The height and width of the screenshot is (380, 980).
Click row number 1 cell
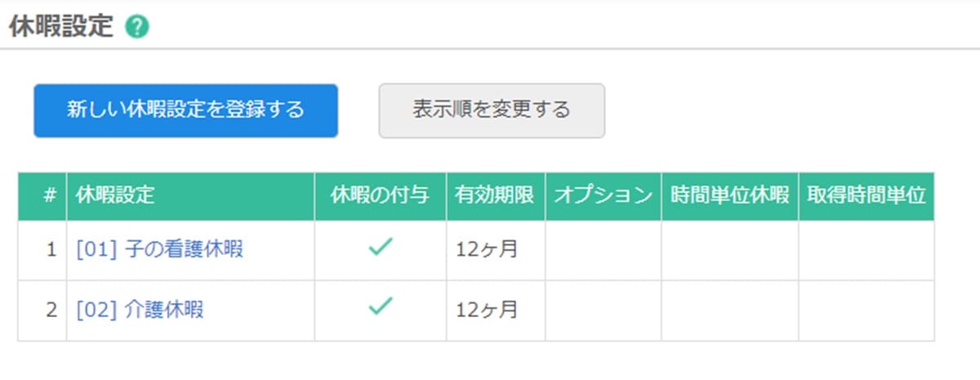tap(42, 250)
